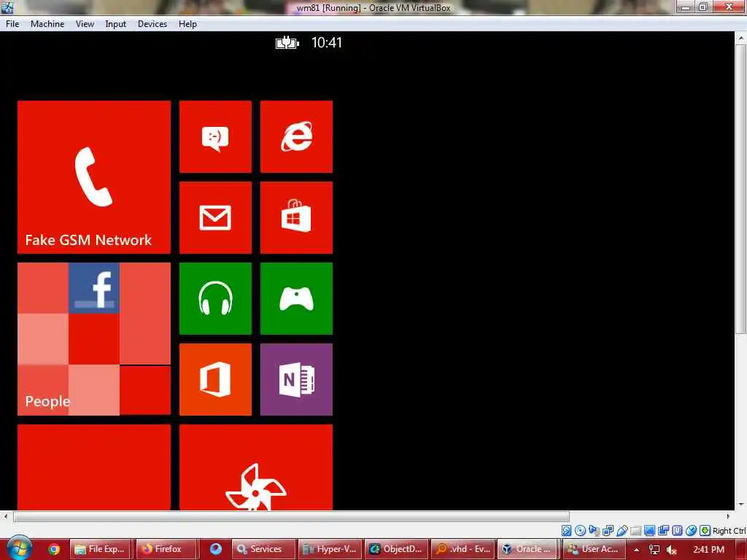Show hidden system tray icons

pyautogui.click(x=636, y=550)
